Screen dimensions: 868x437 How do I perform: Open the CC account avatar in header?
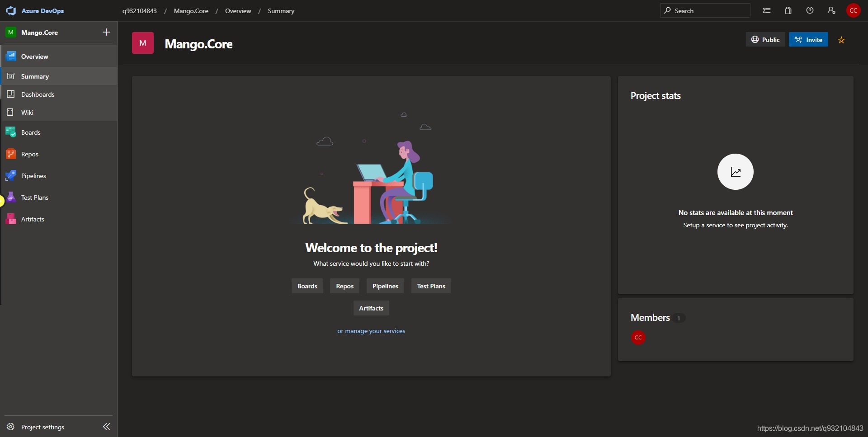coord(853,10)
